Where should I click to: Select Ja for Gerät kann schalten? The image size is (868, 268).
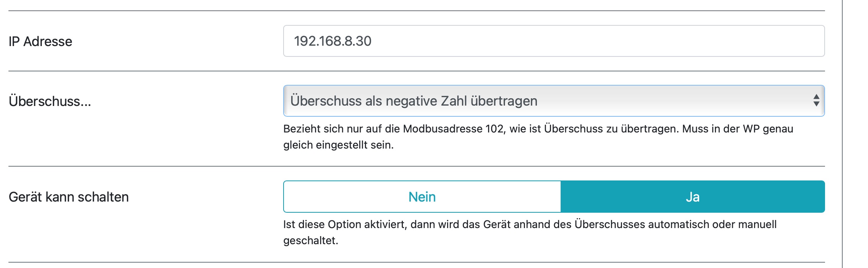(693, 197)
